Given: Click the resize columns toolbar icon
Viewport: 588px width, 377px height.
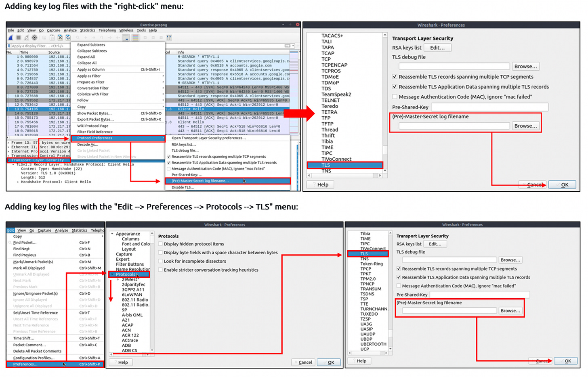Looking at the screenshot, I should [x=169, y=38].
